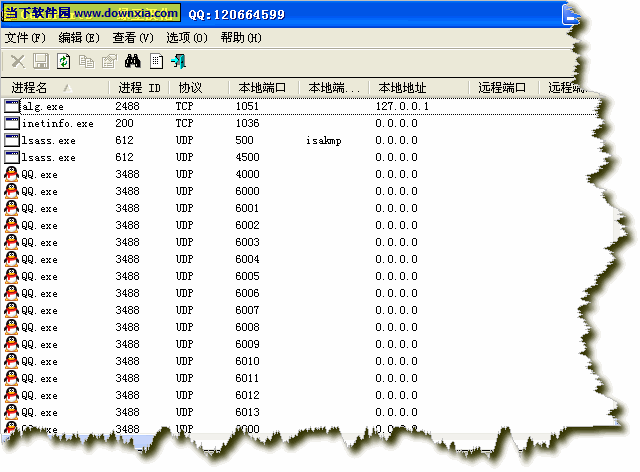
Task: Click the binoculars find icon
Action: click(x=132, y=61)
